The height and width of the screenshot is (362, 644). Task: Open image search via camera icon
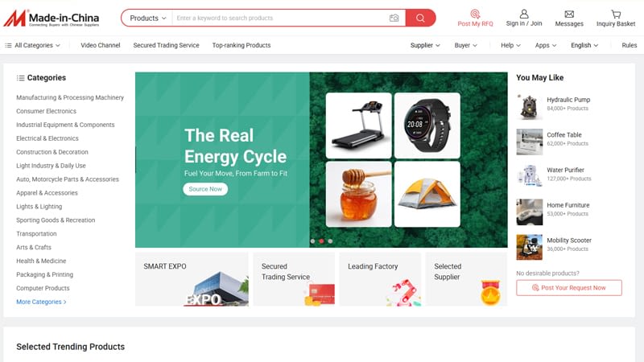(394, 18)
